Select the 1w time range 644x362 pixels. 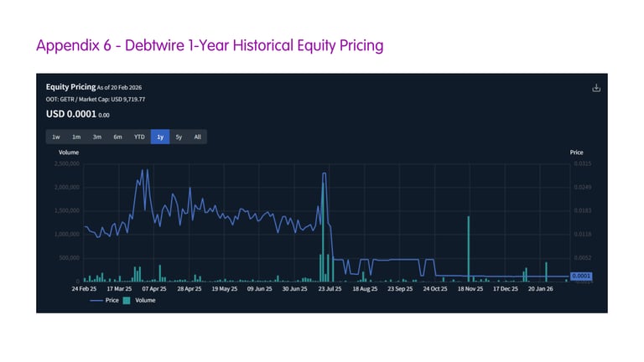(x=56, y=137)
